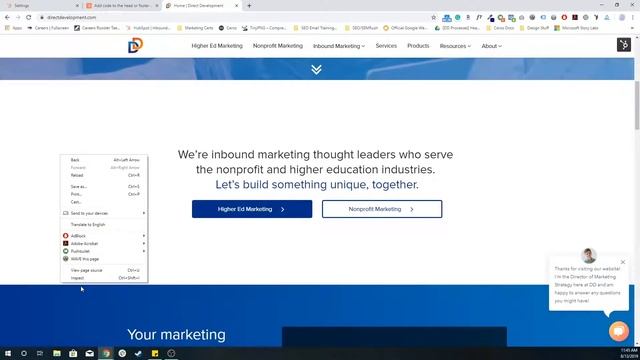
Task: Open the Chrome three-dot menu
Action: 633,18
